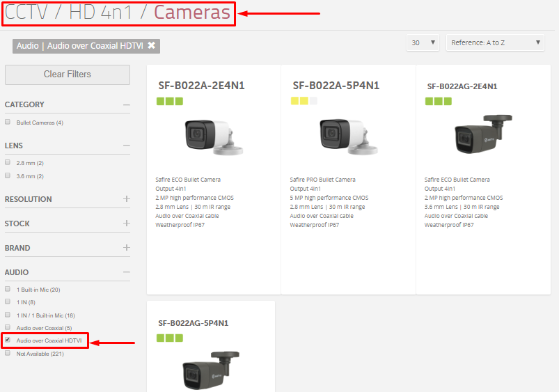Collapse the AUDIO filter section
Screen dimensions: 559x392
[x=127, y=272]
